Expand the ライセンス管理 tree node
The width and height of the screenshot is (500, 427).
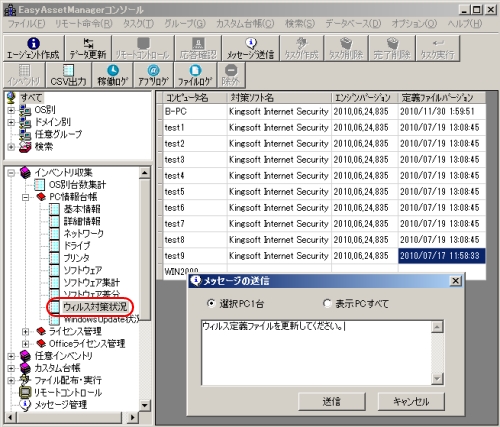pyautogui.click(x=25, y=331)
